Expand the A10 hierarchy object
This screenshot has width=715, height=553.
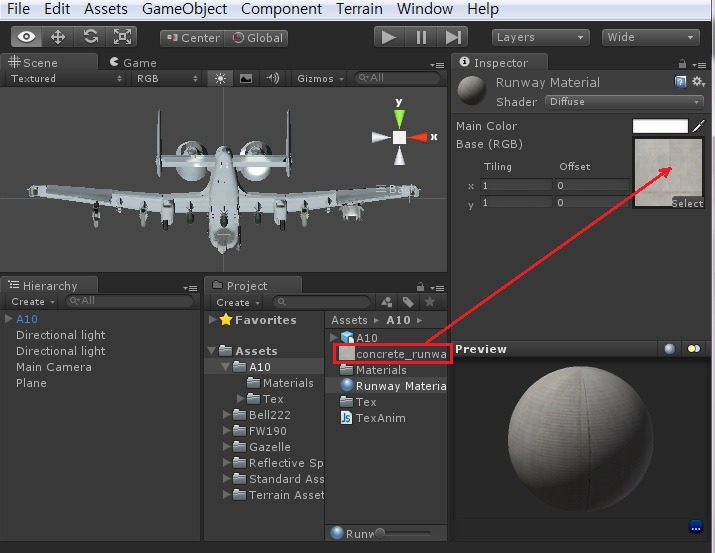pos(8,319)
